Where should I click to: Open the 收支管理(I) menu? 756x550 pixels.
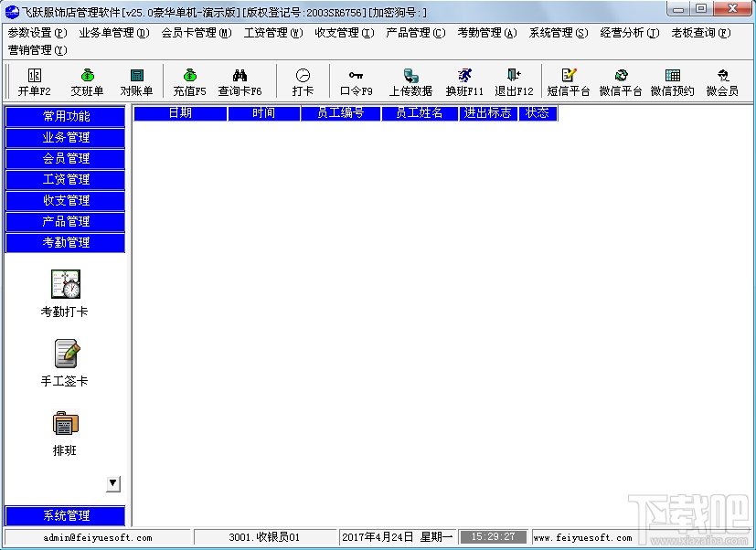point(345,33)
